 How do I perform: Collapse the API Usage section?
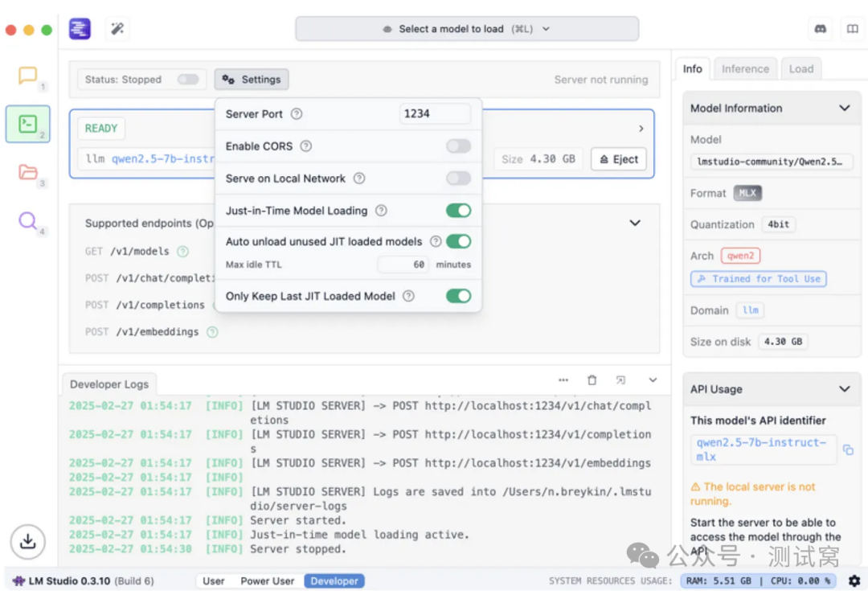[x=844, y=389]
